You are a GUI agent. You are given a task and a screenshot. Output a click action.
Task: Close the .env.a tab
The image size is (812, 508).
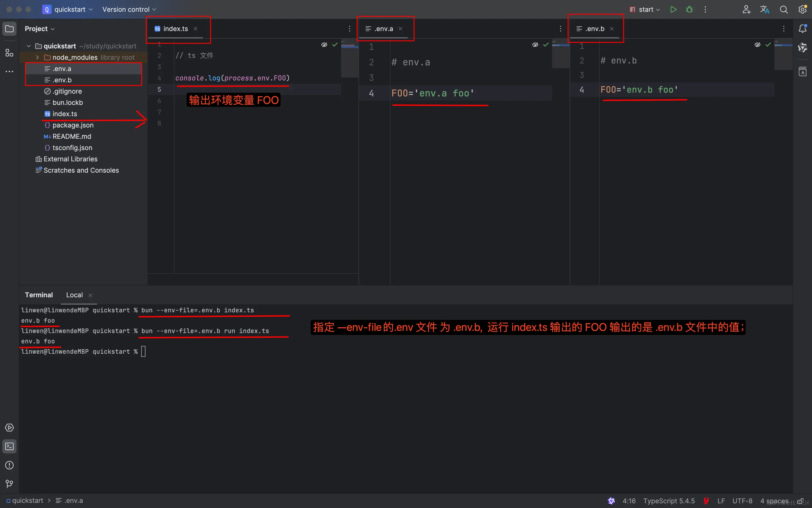pyautogui.click(x=400, y=29)
